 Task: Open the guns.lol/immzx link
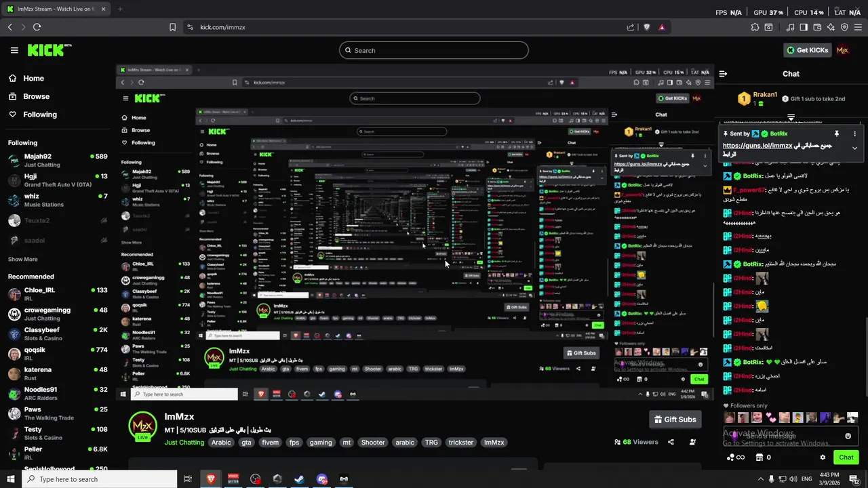[757, 146]
